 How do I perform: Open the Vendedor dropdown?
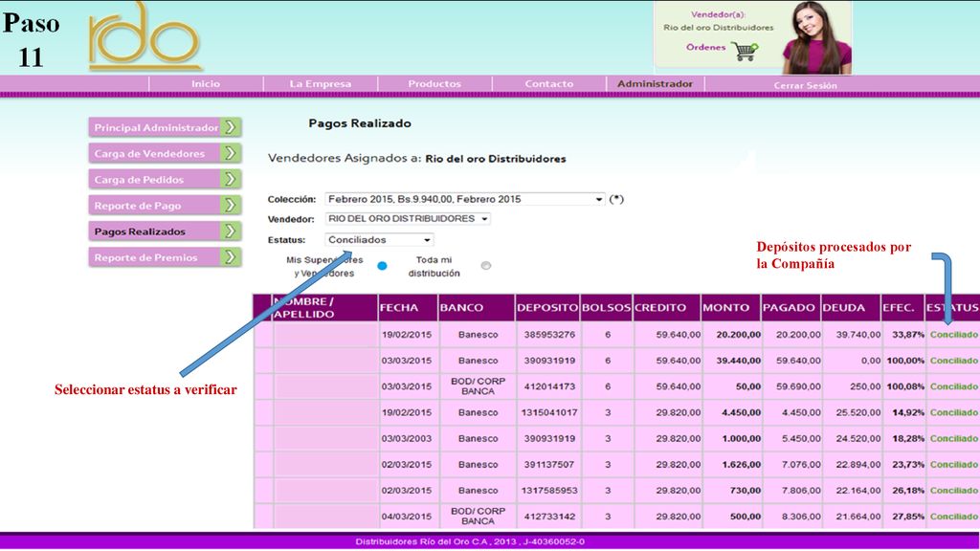pos(408,219)
